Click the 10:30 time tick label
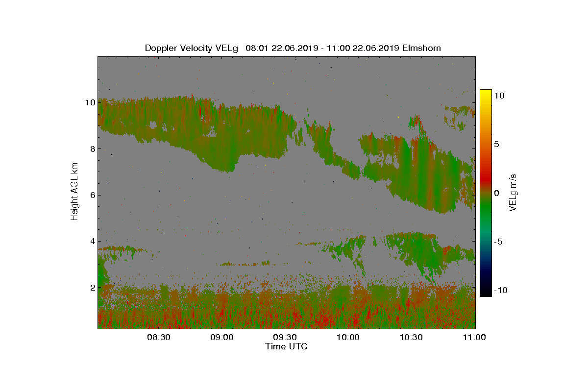 tap(412, 337)
